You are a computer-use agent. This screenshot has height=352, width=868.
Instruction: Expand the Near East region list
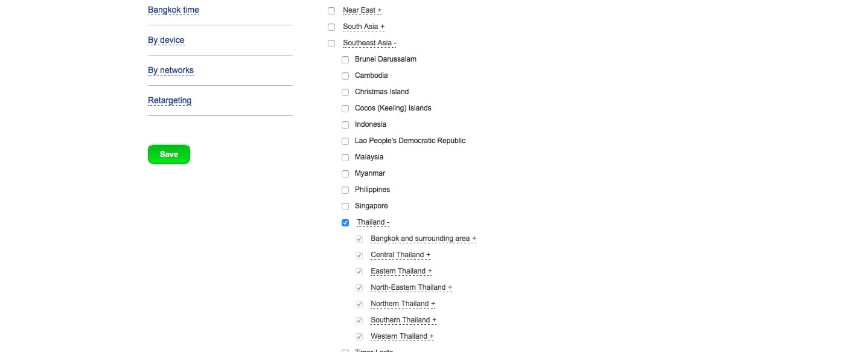point(362,10)
